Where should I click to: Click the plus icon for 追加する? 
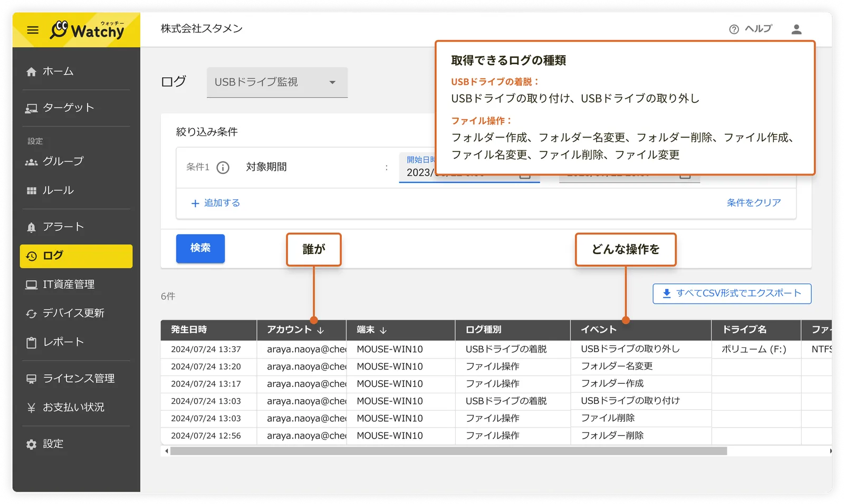click(195, 203)
